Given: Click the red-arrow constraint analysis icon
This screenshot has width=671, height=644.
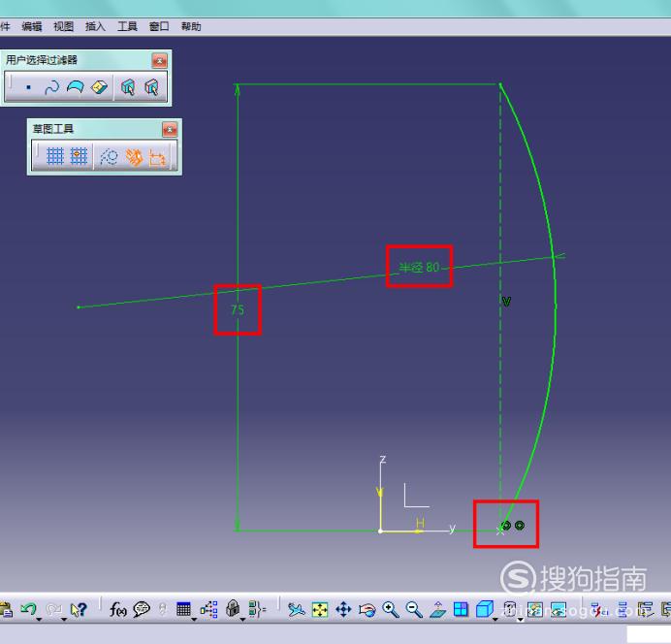Looking at the screenshot, I should tap(599, 609).
